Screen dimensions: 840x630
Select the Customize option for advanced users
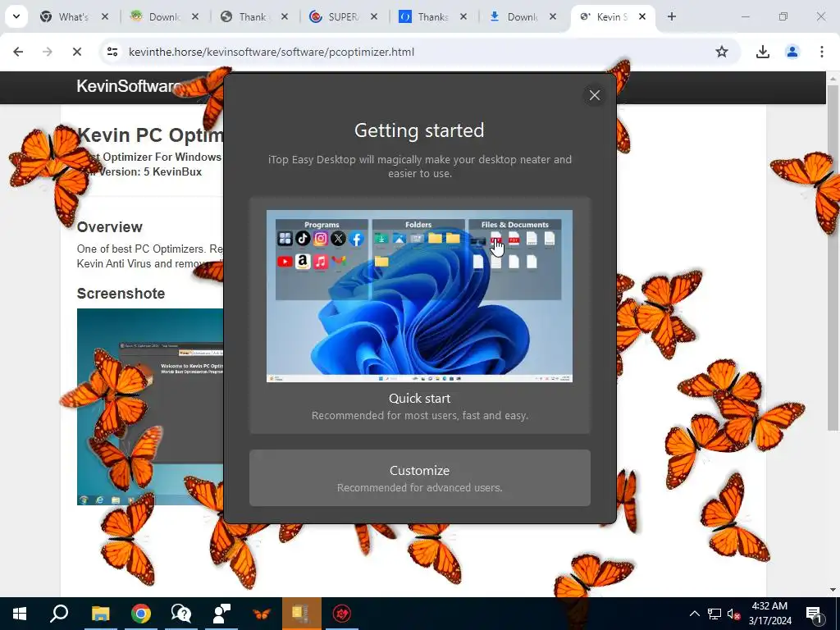point(419,478)
